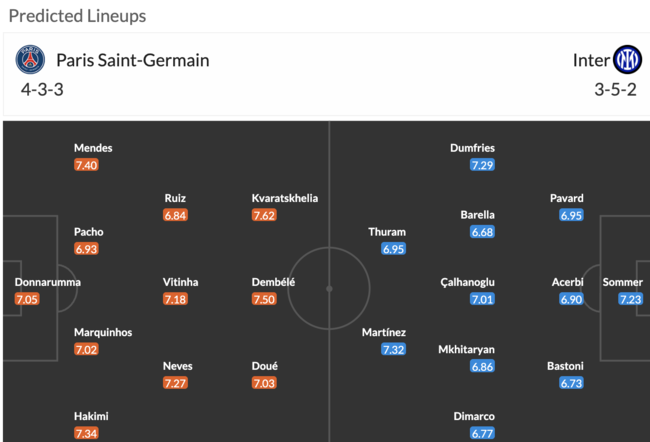This screenshot has width=650, height=442.
Task: Select Mendes's 7.40 rating badge
Action: (x=87, y=165)
